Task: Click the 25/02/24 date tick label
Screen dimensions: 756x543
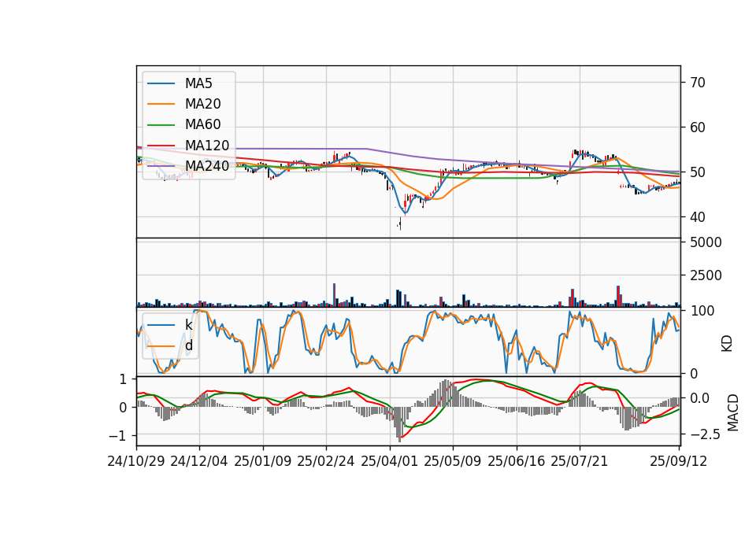Action: coord(326,462)
